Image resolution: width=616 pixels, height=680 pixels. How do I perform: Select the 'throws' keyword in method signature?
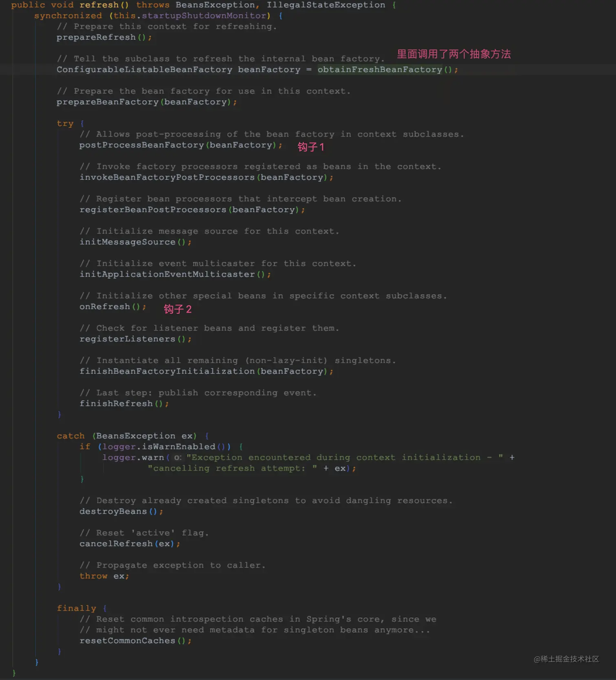[153, 5]
